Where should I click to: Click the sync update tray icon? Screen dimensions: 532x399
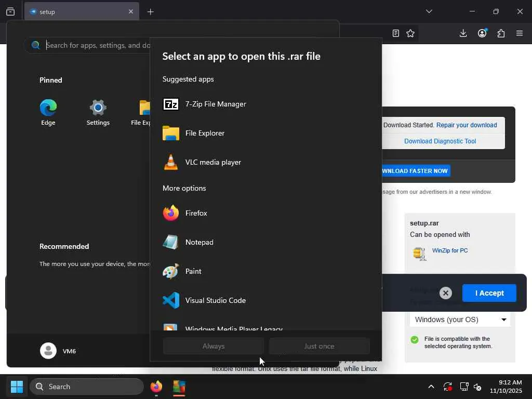[x=447, y=387]
